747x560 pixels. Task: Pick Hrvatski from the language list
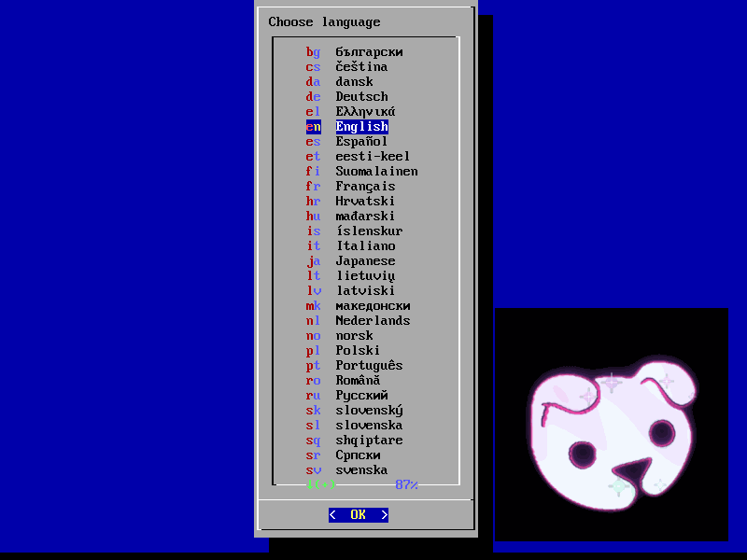click(x=351, y=201)
